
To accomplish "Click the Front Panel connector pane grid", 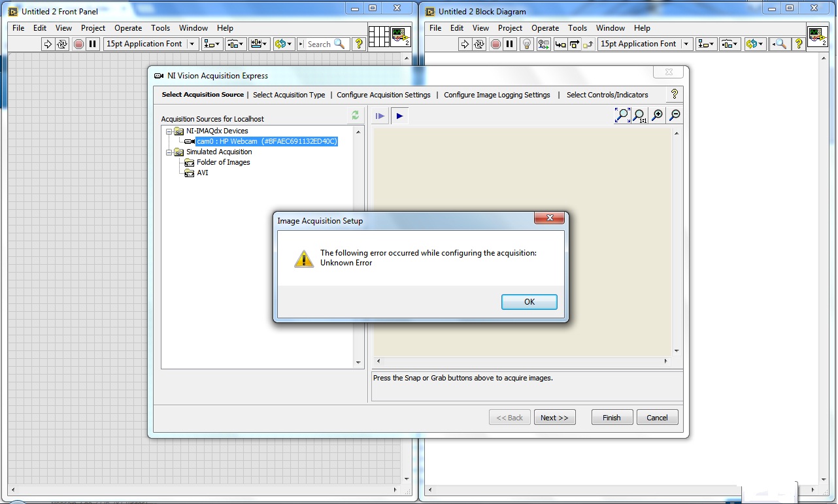I will (x=379, y=37).
